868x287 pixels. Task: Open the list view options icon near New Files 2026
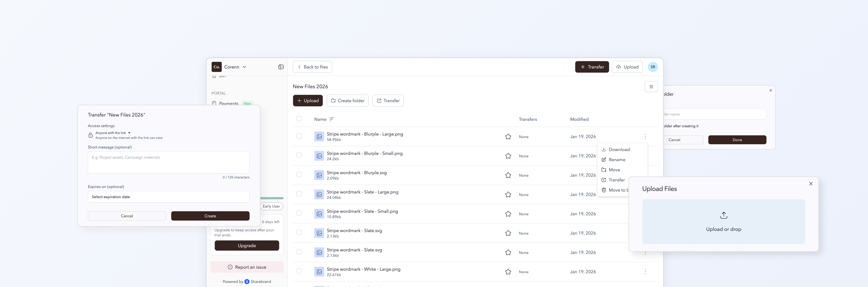point(651,86)
